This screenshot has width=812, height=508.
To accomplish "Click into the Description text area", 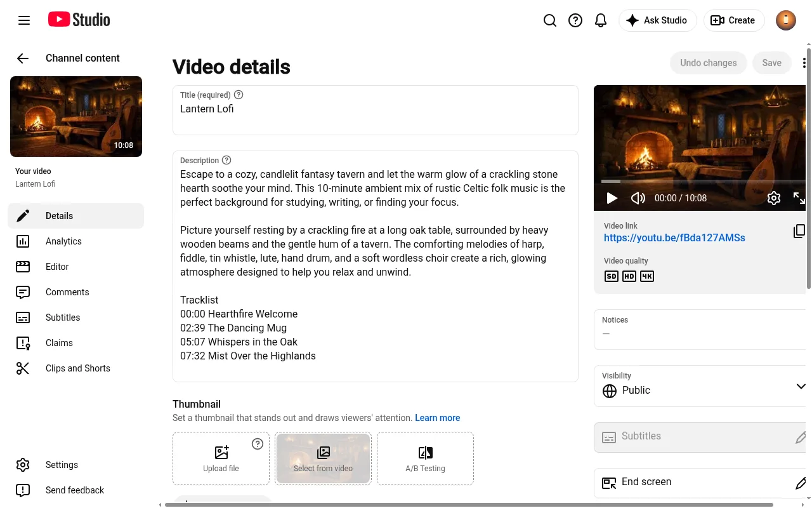I will [376, 266].
